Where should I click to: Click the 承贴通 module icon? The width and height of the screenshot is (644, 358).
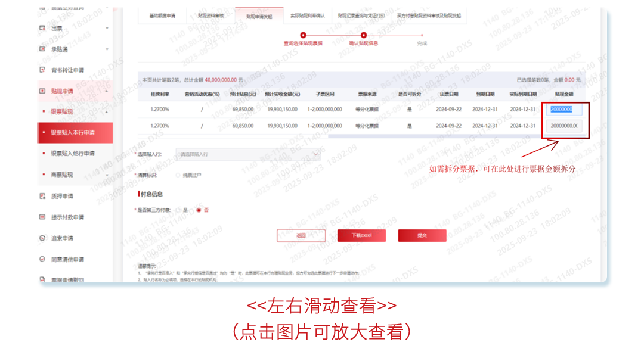(x=42, y=48)
